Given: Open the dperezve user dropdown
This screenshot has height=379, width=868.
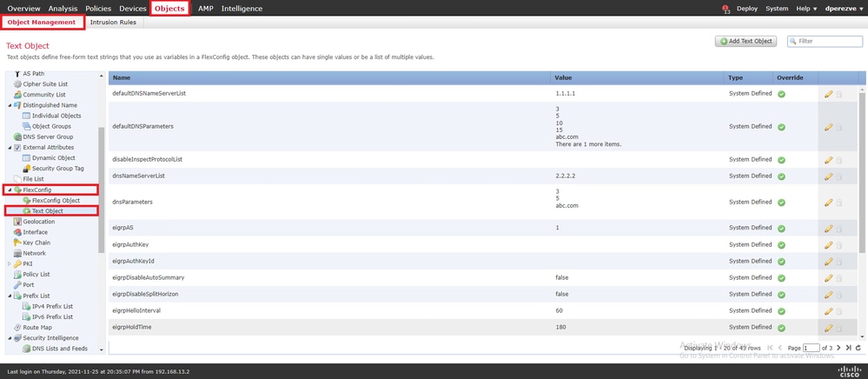Looking at the screenshot, I should (x=843, y=9).
